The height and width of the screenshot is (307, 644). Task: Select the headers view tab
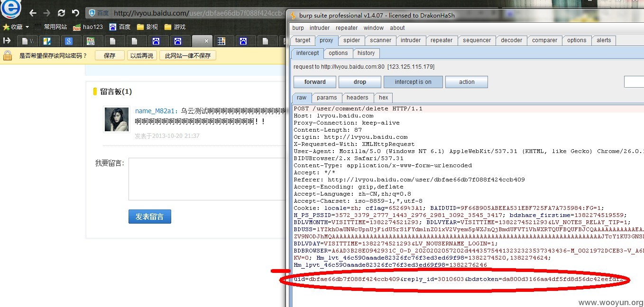(358, 98)
